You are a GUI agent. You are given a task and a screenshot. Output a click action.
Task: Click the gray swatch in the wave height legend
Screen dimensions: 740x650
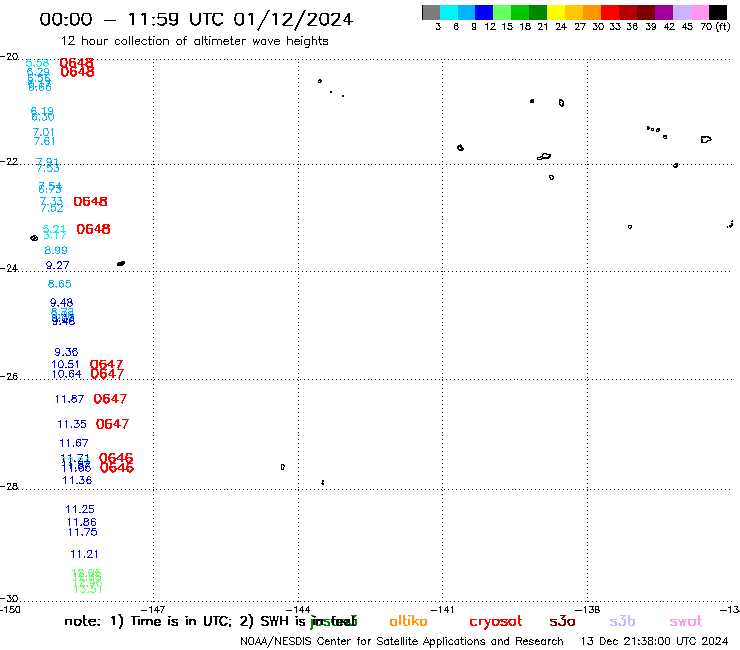click(x=431, y=12)
